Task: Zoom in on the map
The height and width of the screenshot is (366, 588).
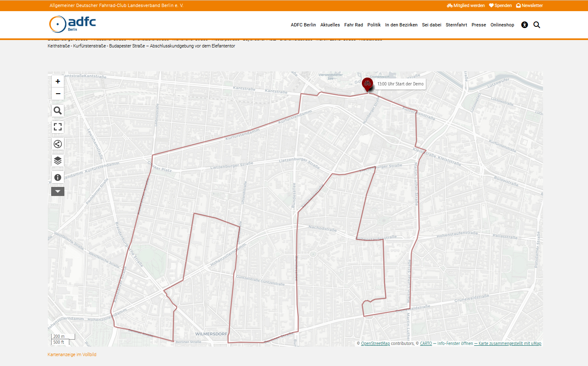Action: point(58,81)
